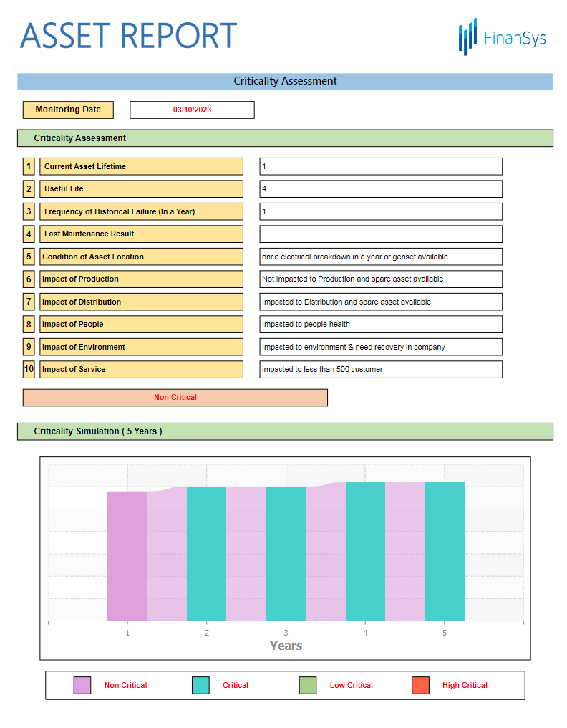Image resolution: width=567 pixels, height=728 pixels.
Task: Select the Impact of Service value field
Action: [x=380, y=370]
